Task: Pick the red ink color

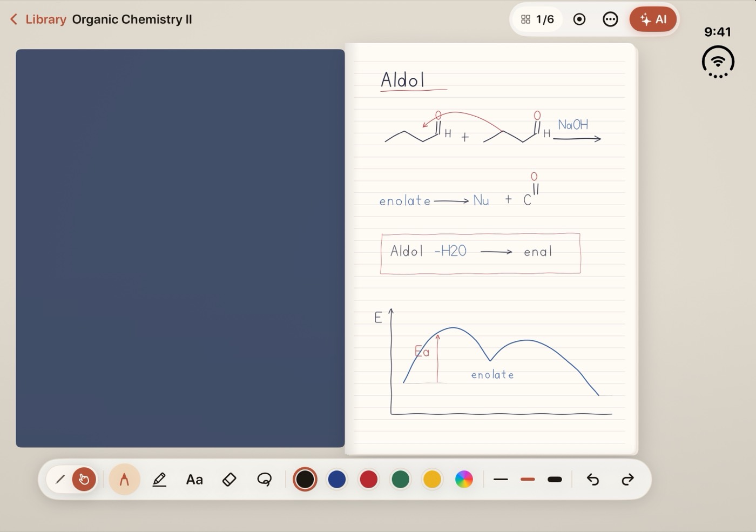Action: pyautogui.click(x=368, y=479)
